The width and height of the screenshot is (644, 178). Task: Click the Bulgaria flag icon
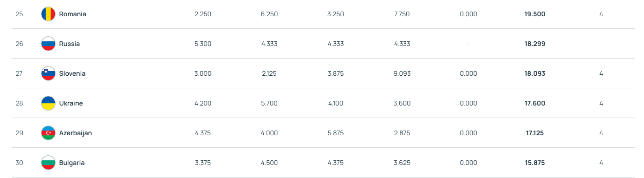tap(48, 163)
